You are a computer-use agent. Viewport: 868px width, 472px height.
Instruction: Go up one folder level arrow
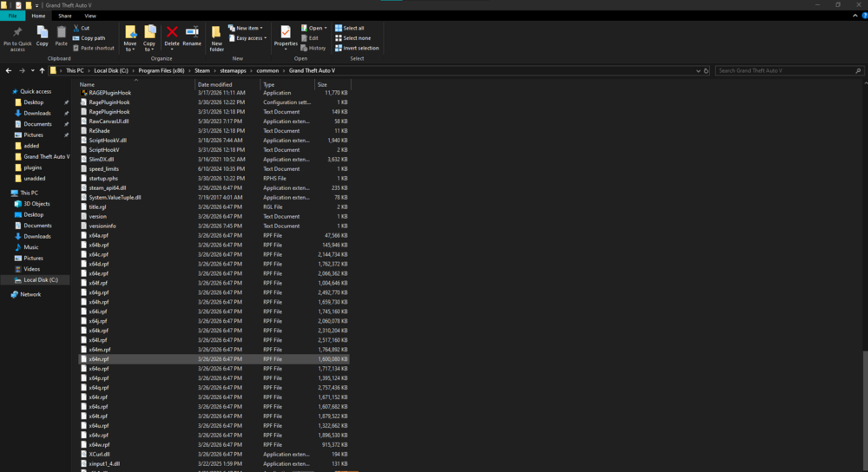coord(42,71)
